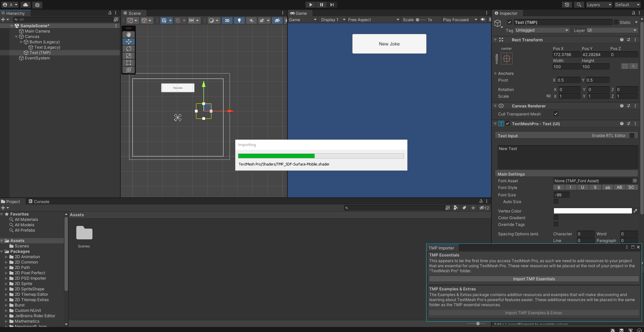Select the Hand tool in Scene toolbar
644x332 pixels.
click(x=129, y=35)
